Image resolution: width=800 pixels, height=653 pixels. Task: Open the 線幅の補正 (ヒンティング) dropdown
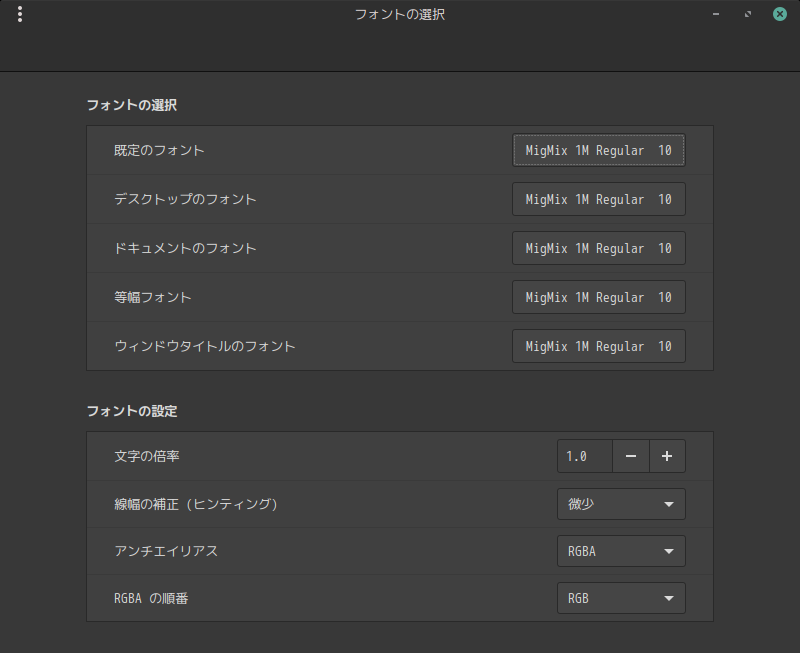pyautogui.click(x=621, y=504)
